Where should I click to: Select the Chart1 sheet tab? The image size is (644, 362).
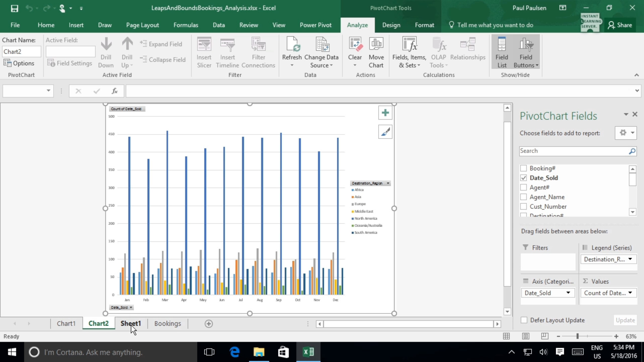(x=66, y=323)
